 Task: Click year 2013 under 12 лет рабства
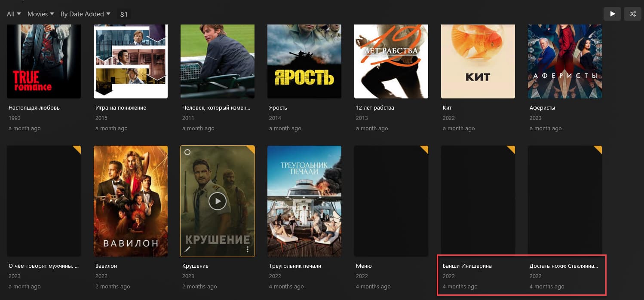click(x=362, y=118)
